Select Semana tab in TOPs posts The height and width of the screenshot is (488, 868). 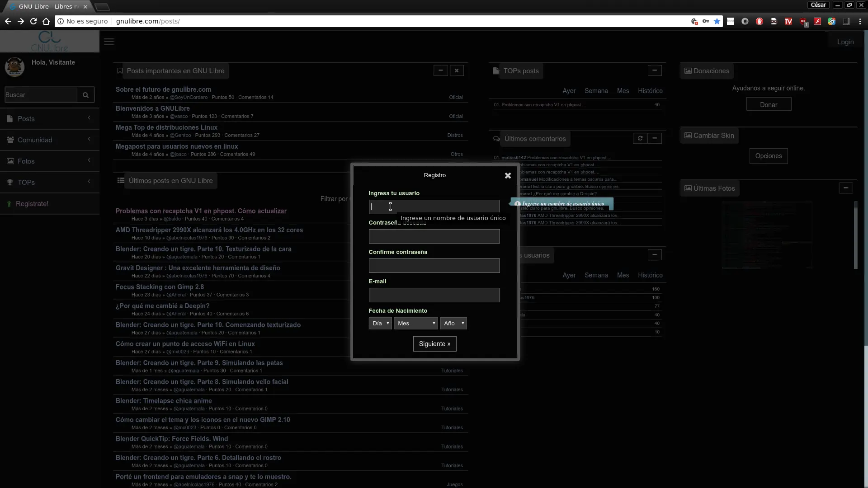click(596, 91)
